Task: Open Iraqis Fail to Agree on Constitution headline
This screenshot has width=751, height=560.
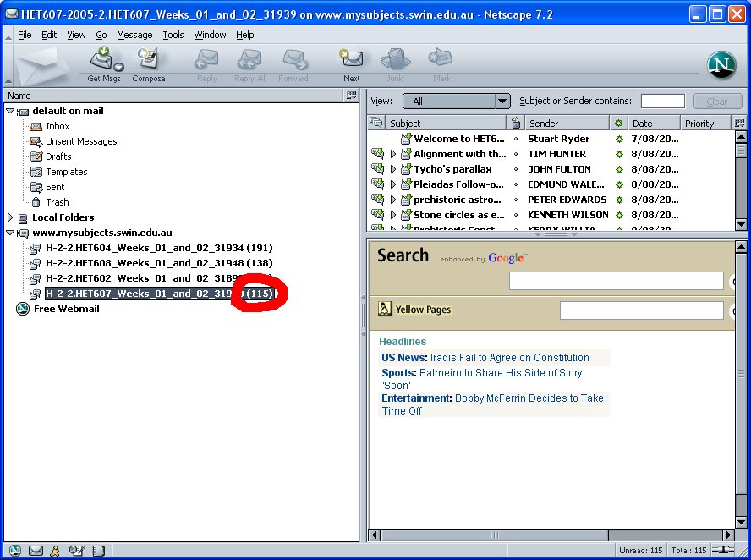Action: (x=510, y=358)
